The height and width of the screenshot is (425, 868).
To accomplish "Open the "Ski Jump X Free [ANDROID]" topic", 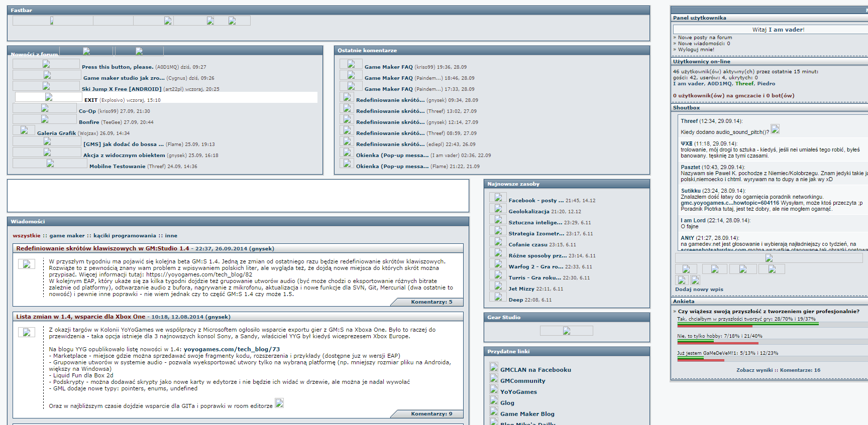I will click(x=122, y=89).
